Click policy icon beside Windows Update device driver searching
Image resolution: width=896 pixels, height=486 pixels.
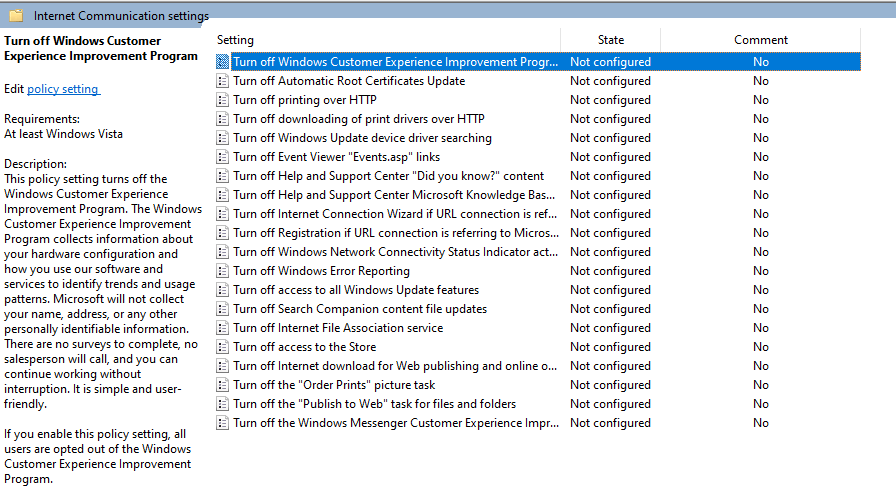coord(222,138)
